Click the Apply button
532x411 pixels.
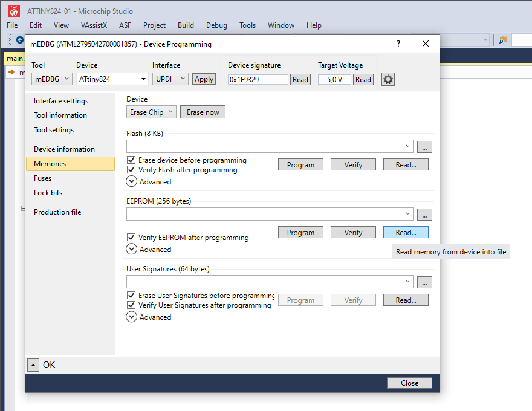click(204, 79)
